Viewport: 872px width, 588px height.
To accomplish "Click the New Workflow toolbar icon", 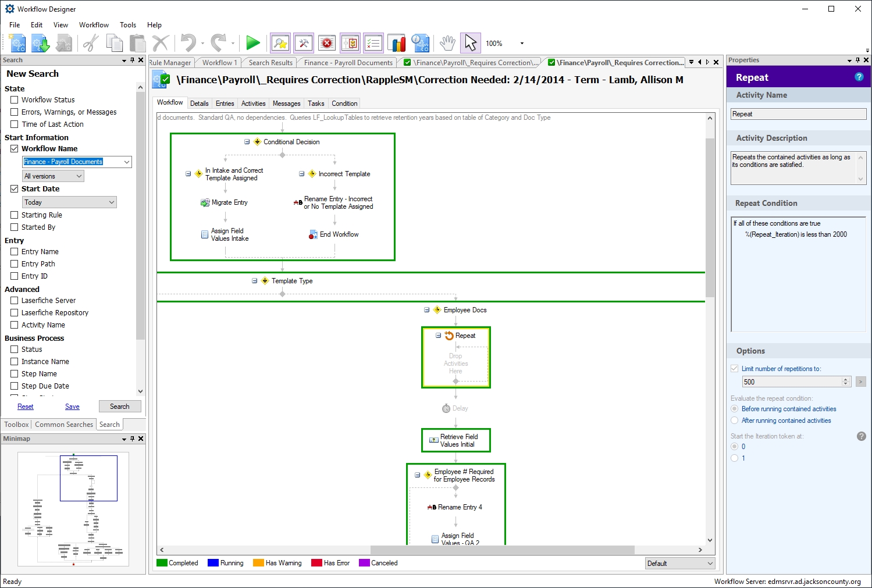I will (17, 43).
